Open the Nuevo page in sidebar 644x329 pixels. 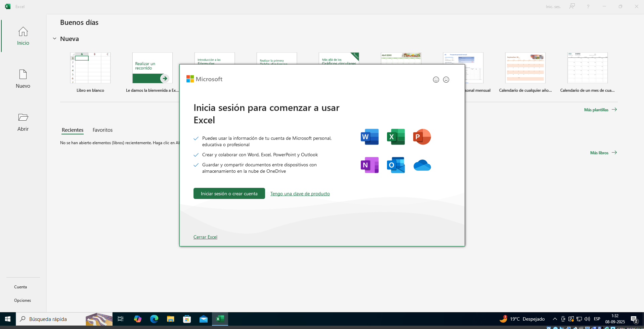point(23,79)
